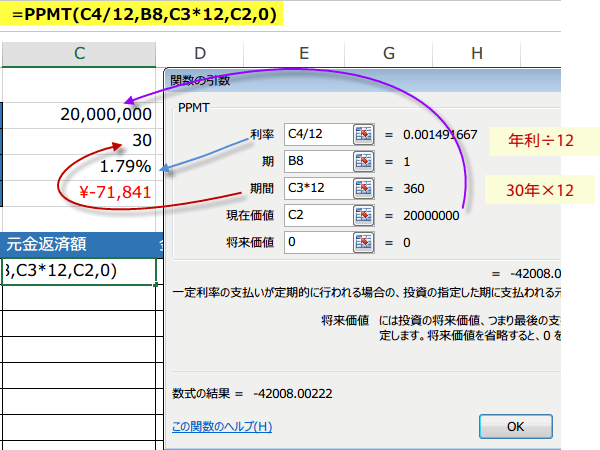Screen dimensions: 600x450
Task: Select the cell with value 30
Action: pos(79,140)
